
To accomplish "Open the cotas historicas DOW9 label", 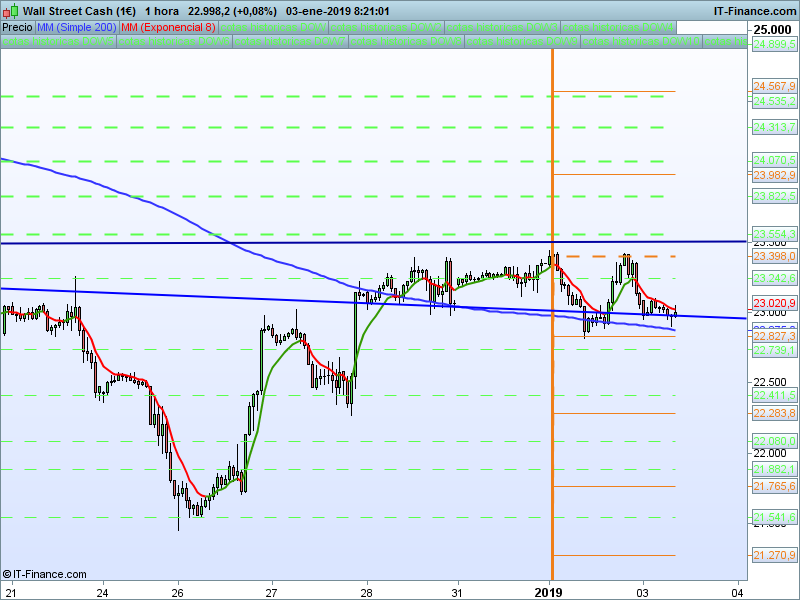I will point(522,41).
